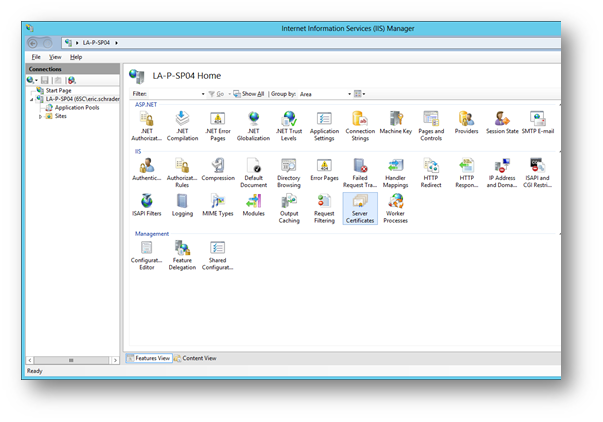603x422 pixels.
Task: Click the Forward navigation button
Action: coord(47,43)
